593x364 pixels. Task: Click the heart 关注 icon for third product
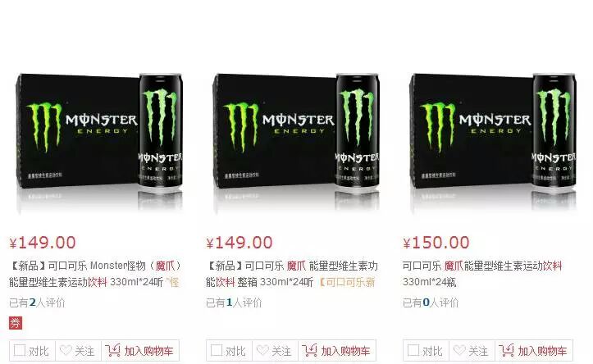pos(459,350)
